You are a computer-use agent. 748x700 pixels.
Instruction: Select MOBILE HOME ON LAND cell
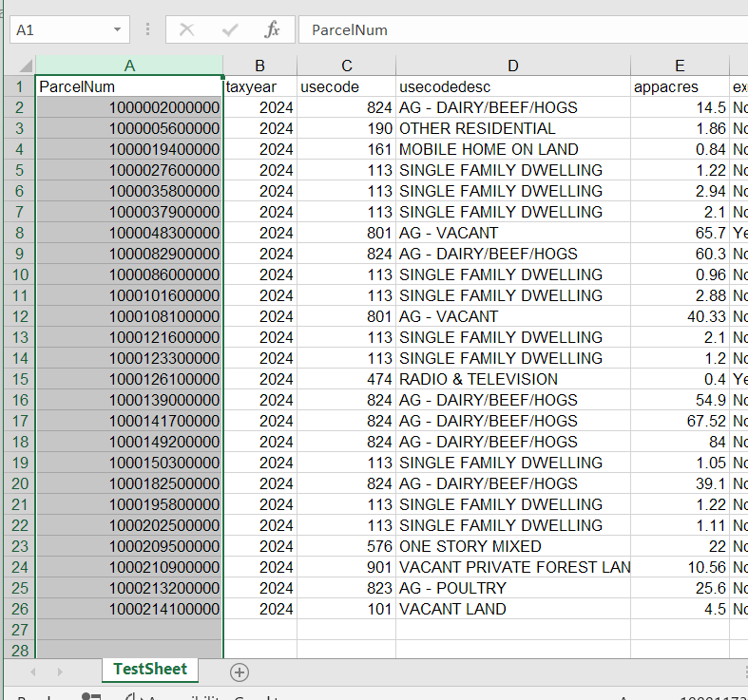pyautogui.click(x=513, y=150)
